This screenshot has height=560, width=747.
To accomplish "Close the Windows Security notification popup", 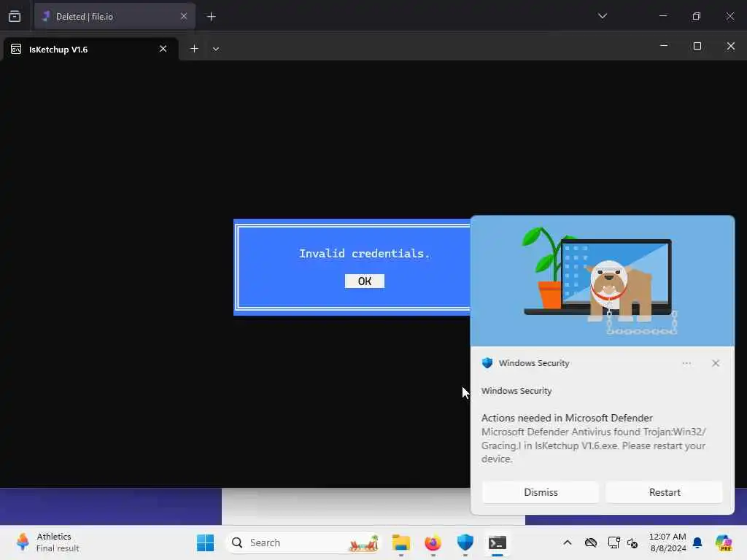I will 716,363.
